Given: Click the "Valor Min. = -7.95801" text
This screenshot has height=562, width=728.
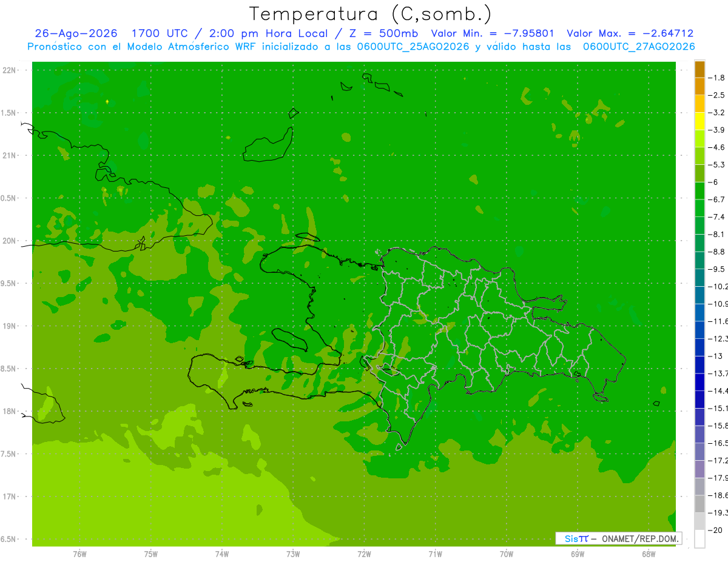Looking at the screenshot, I should (492, 33).
